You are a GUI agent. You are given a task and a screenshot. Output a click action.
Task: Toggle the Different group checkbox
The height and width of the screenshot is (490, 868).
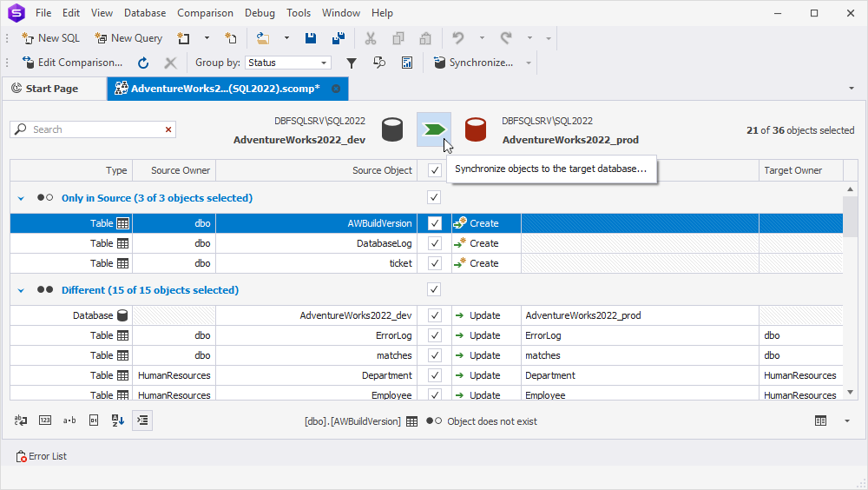click(434, 289)
